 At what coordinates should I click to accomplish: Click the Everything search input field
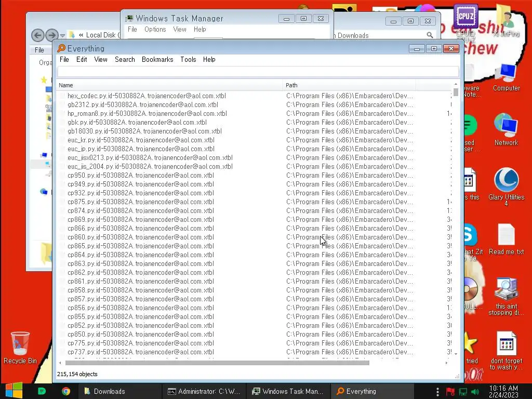pos(258,72)
